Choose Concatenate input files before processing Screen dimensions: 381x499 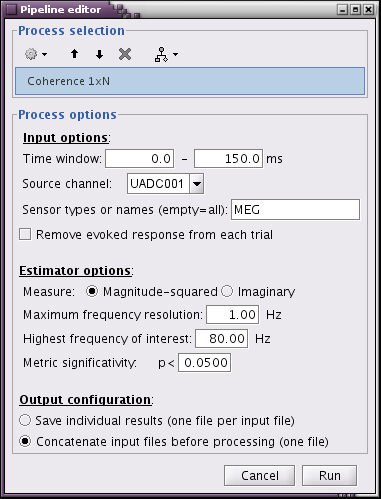[x=25, y=441]
